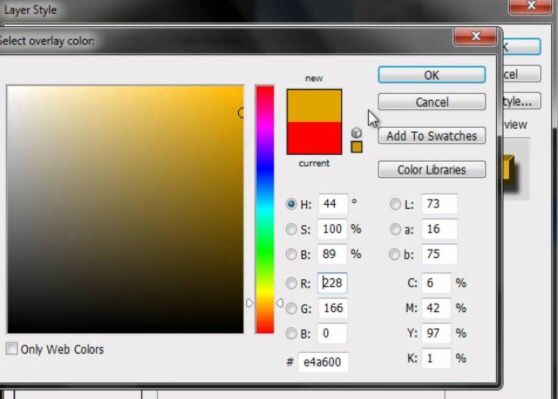Close the Select overlay color dialog
The image size is (558, 399).
click(475, 36)
